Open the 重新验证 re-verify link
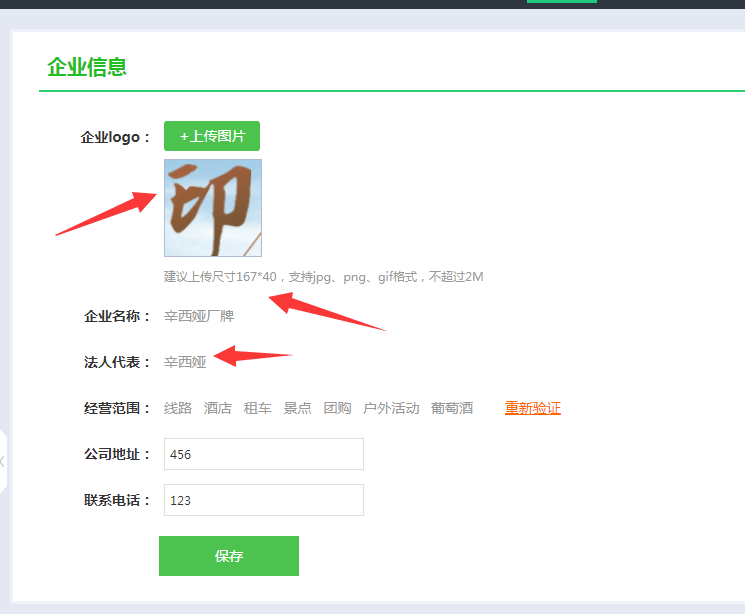This screenshot has width=745, height=614. click(x=532, y=408)
